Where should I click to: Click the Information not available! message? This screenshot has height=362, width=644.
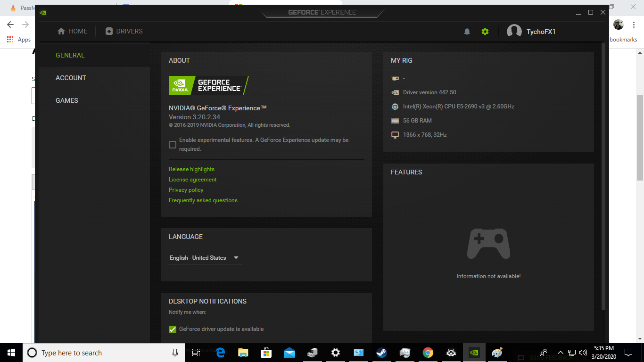click(x=488, y=276)
